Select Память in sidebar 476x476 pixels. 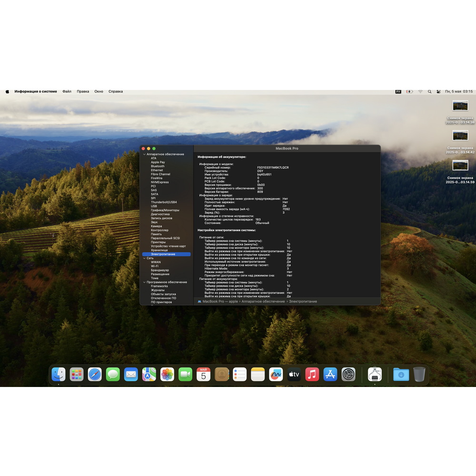click(x=156, y=234)
